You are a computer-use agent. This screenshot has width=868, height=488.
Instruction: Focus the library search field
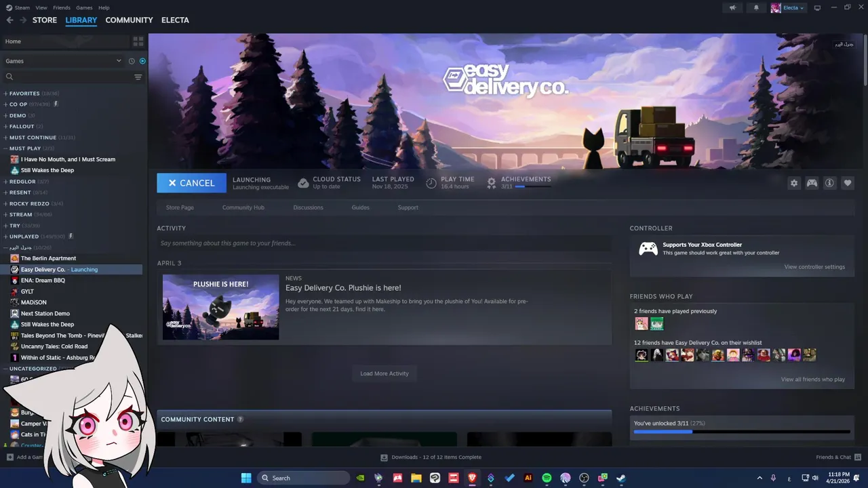[x=68, y=77]
